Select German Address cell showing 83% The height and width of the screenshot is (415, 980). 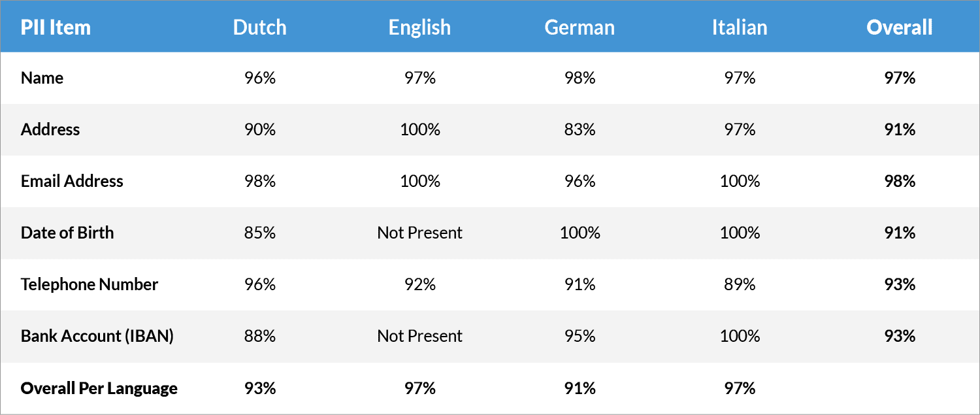click(x=580, y=129)
